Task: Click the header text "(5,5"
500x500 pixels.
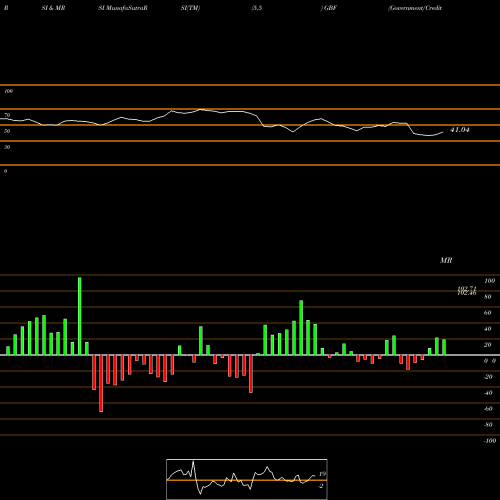Action: [257, 8]
